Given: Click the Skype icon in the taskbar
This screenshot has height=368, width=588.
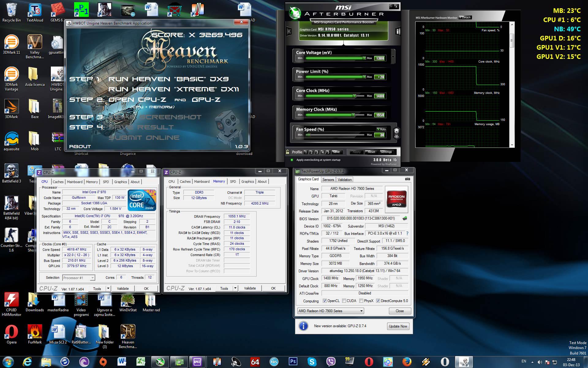Looking at the screenshot, I should (x=312, y=362).
